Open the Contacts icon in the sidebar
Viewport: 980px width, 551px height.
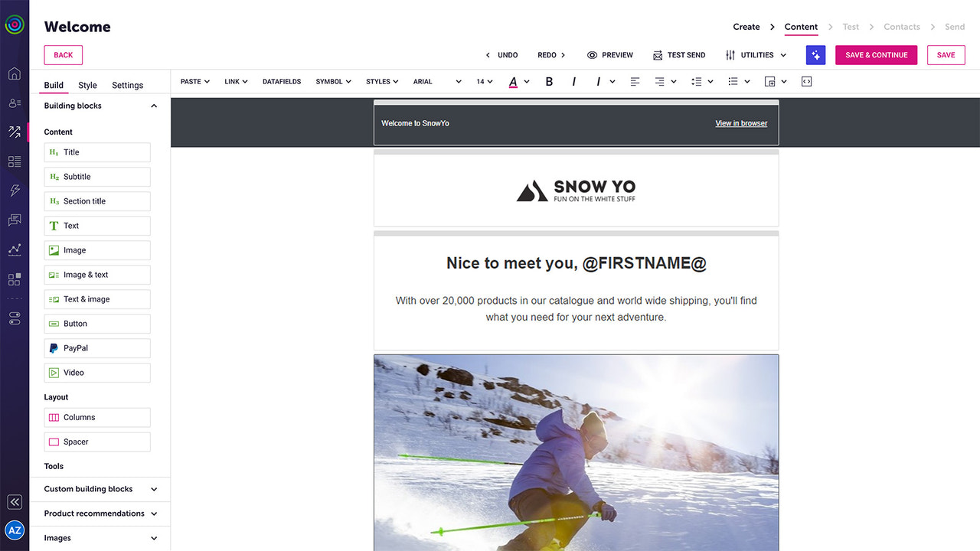click(14, 103)
